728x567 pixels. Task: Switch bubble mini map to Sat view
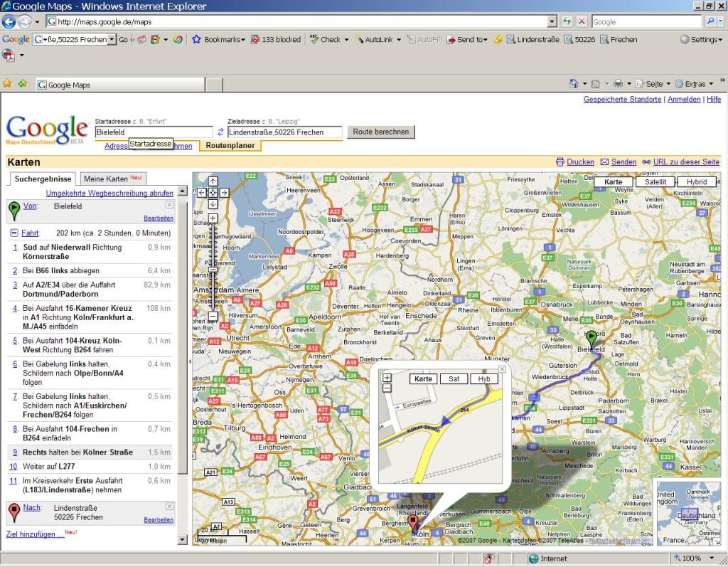coord(454,378)
